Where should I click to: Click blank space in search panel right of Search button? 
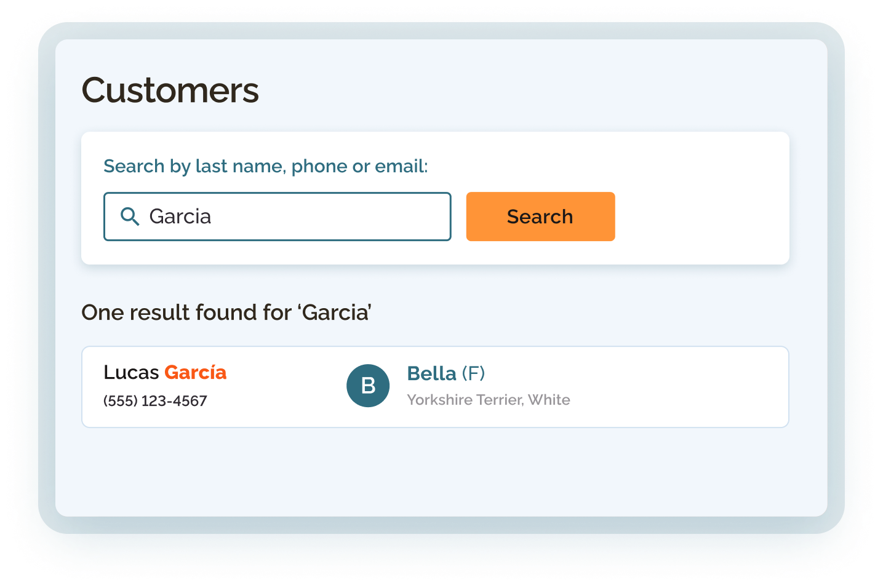click(701, 217)
